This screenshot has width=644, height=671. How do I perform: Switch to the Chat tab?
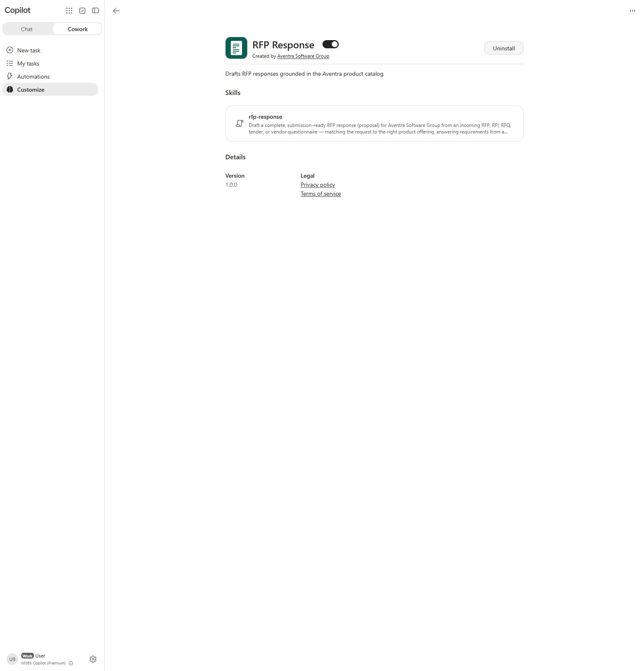(27, 29)
